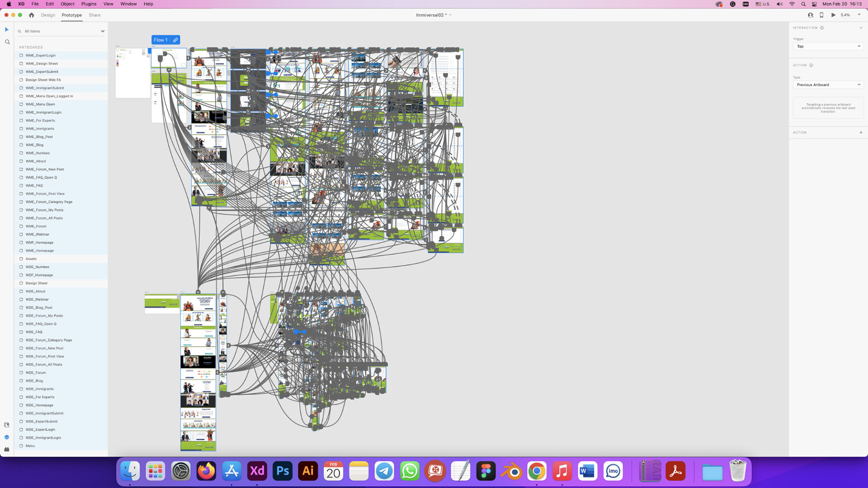The image size is (868, 488).
Task: Open the Type dropdown showing Previous Artboard
Action: pos(828,85)
